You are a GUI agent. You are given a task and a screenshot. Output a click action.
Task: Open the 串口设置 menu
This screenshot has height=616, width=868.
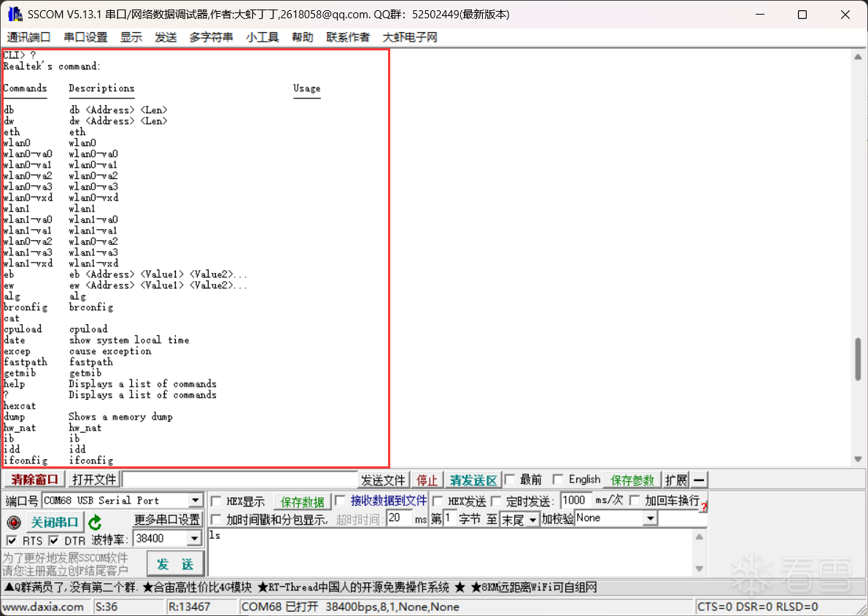pyautogui.click(x=85, y=37)
